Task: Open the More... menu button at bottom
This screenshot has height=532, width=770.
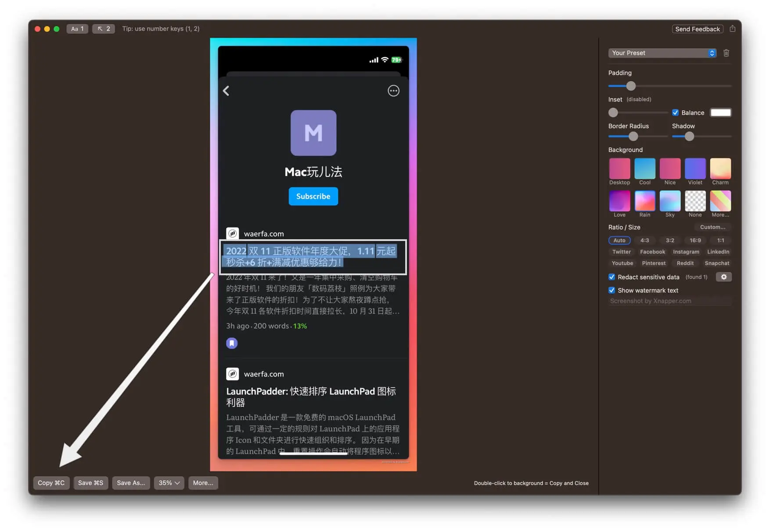Action: pos(203,483)
